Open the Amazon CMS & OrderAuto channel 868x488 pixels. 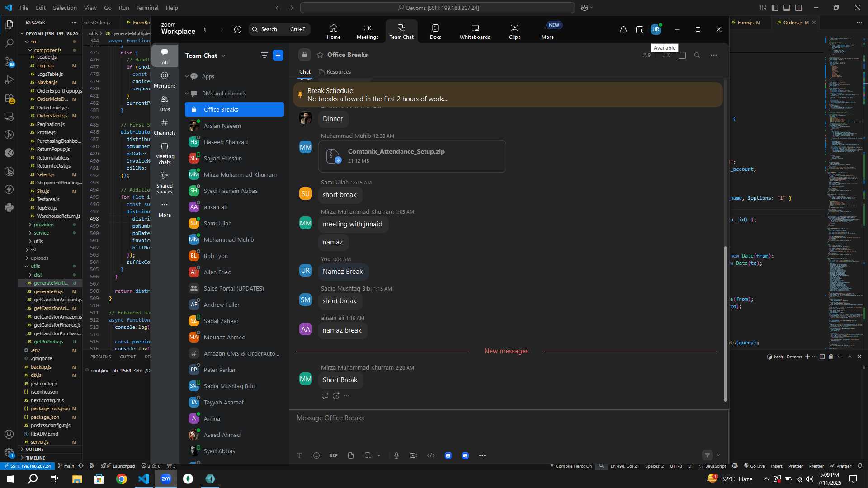click(234, 353)
